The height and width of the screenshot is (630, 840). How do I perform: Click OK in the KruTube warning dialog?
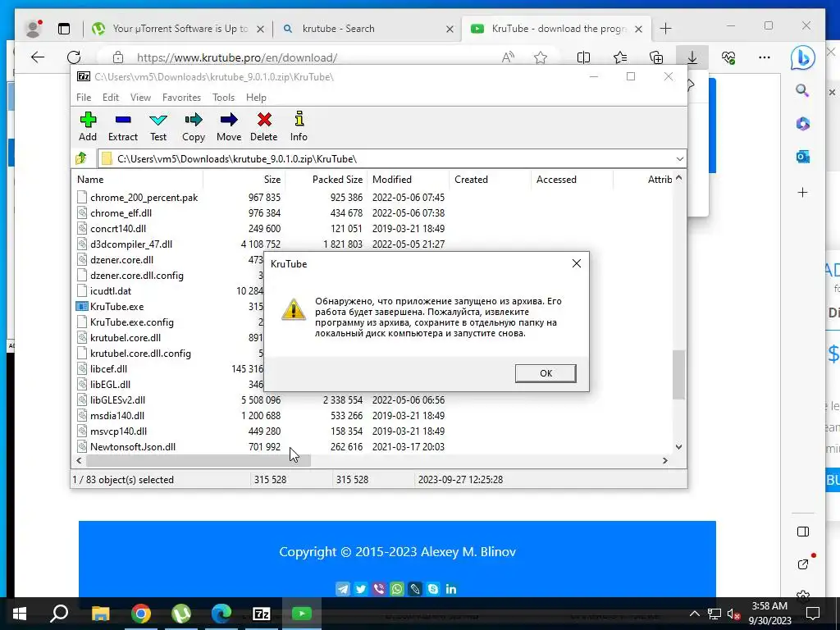click(x=546, y=373)
